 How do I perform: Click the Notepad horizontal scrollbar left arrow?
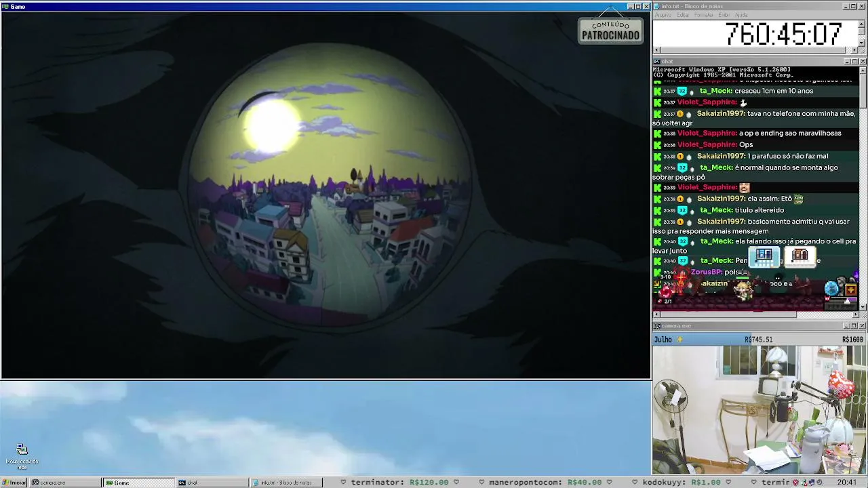tap(656, 50)
